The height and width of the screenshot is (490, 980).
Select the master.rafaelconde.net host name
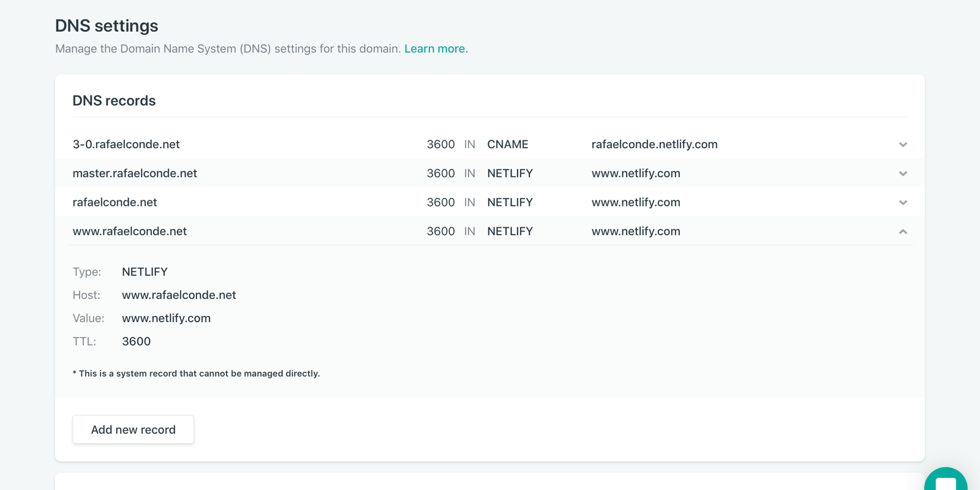pyautogui.click(x=135, y=173)
